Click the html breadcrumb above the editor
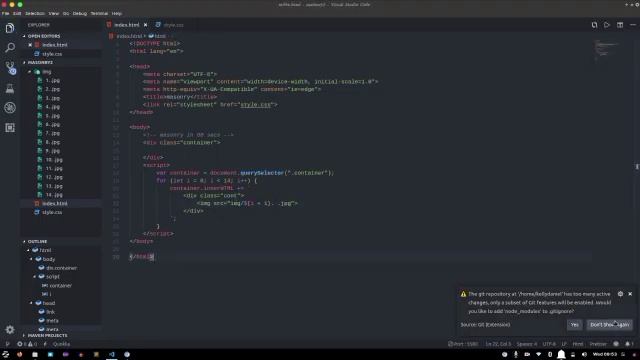This screenshot has height=360, width=640. click(157, 36)
